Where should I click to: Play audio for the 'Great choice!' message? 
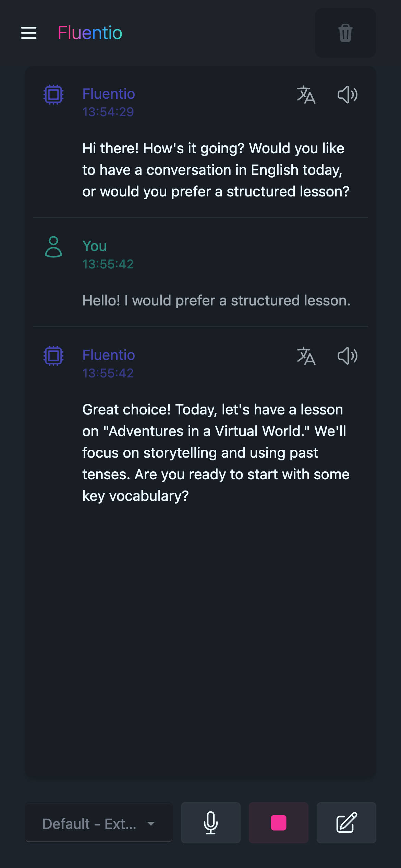click(x=348, y=356)
